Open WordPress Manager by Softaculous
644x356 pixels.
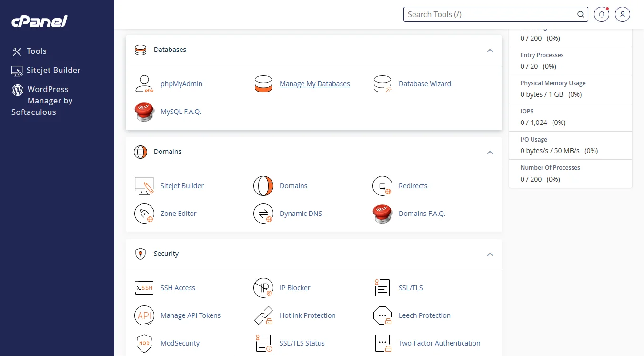click(42, 101)
